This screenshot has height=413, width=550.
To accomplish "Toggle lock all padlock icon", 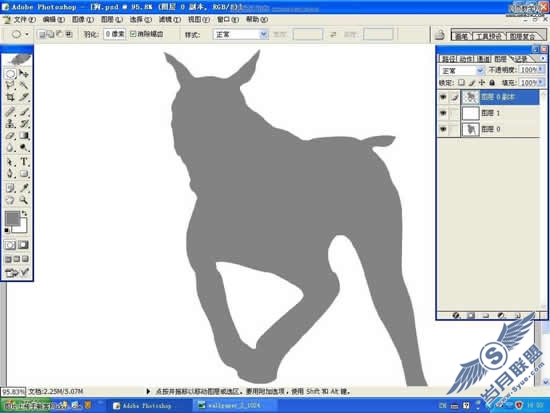I will click(x=492, y=82).
